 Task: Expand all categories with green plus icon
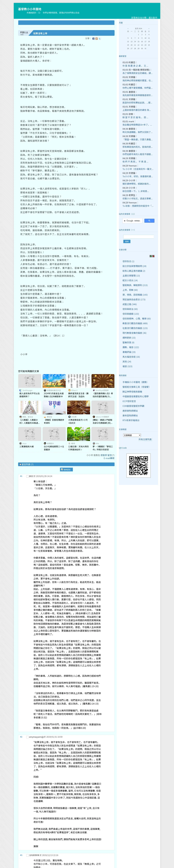coord(151,256)
